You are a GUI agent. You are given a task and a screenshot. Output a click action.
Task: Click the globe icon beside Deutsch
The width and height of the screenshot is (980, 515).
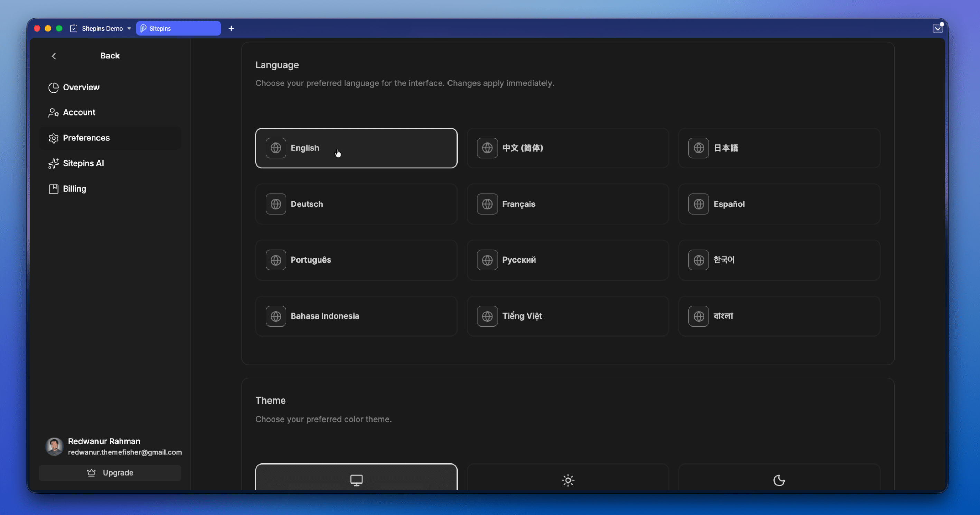tap(276, 204)
